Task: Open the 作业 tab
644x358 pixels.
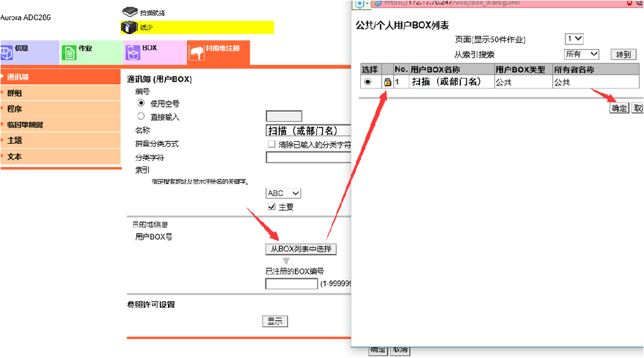Action: point(91,53)
